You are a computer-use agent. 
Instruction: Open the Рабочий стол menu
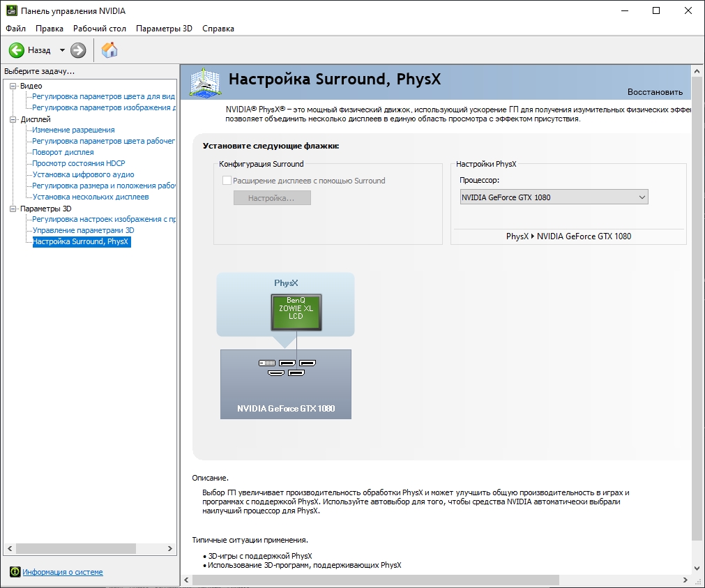coord(100,29)
